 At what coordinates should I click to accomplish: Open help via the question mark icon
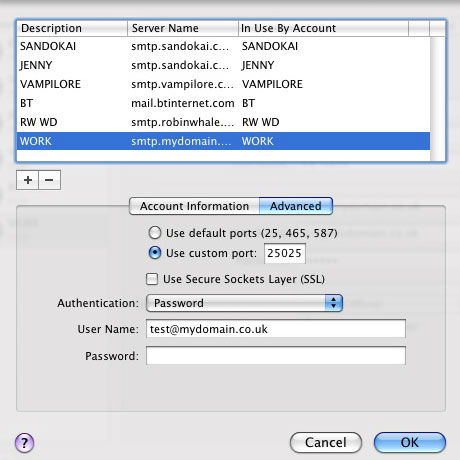coord(24,443)
